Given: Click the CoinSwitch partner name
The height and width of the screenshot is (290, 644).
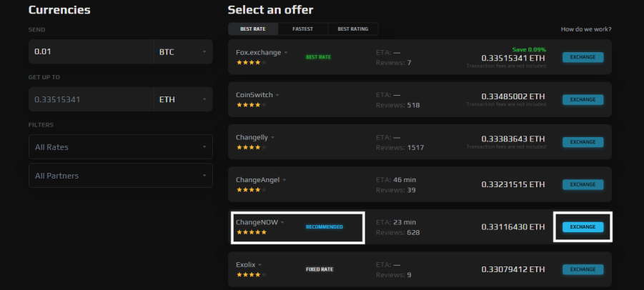Looking at the screenshot, I should tap(254, 95).
